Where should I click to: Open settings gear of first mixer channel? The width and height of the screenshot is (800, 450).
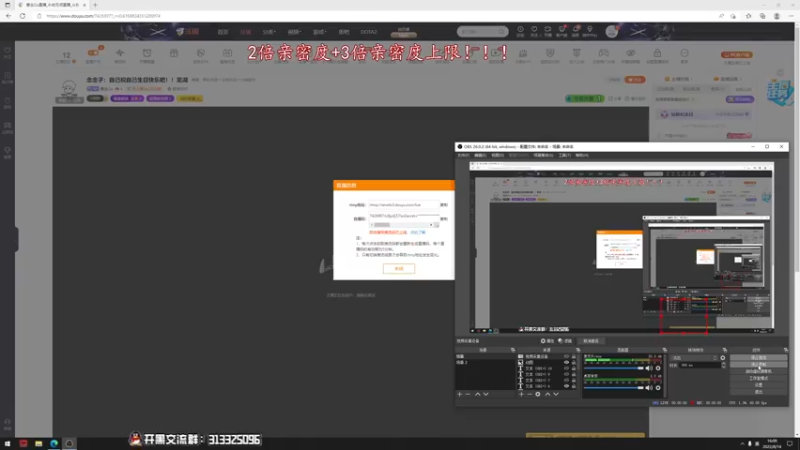(x=658, y=368)
